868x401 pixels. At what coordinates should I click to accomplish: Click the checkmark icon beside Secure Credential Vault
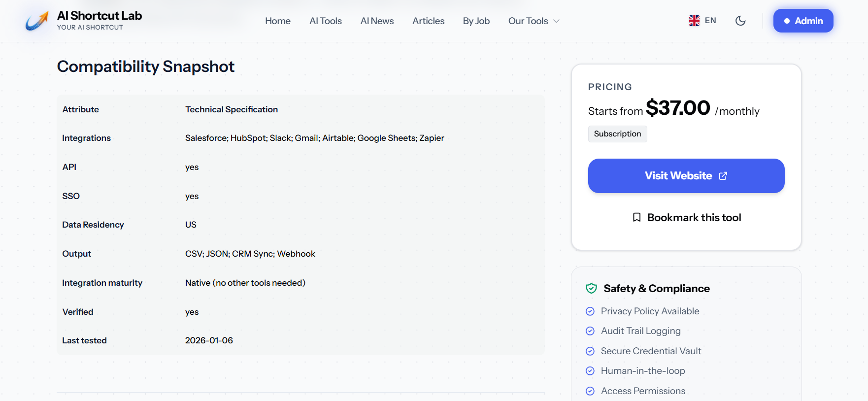tap(590, 351)
